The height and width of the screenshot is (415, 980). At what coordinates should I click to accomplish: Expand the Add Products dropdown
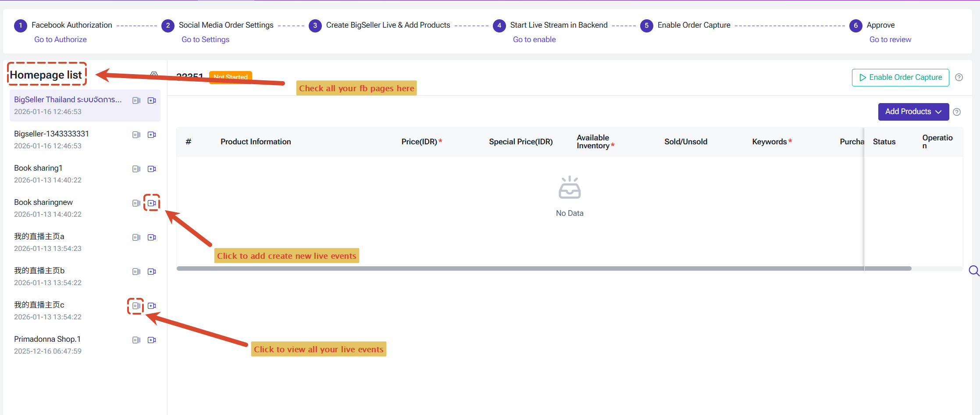(x=913, y=112)
